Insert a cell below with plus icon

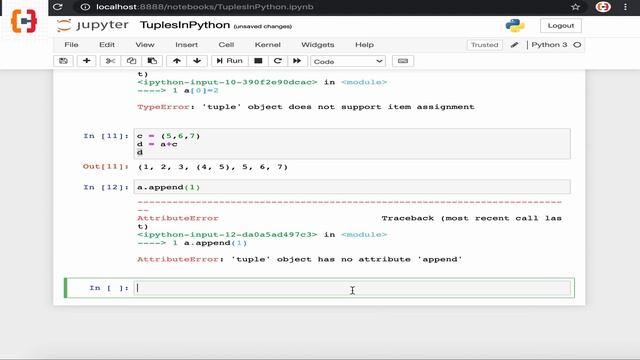[x=87, y=61]
